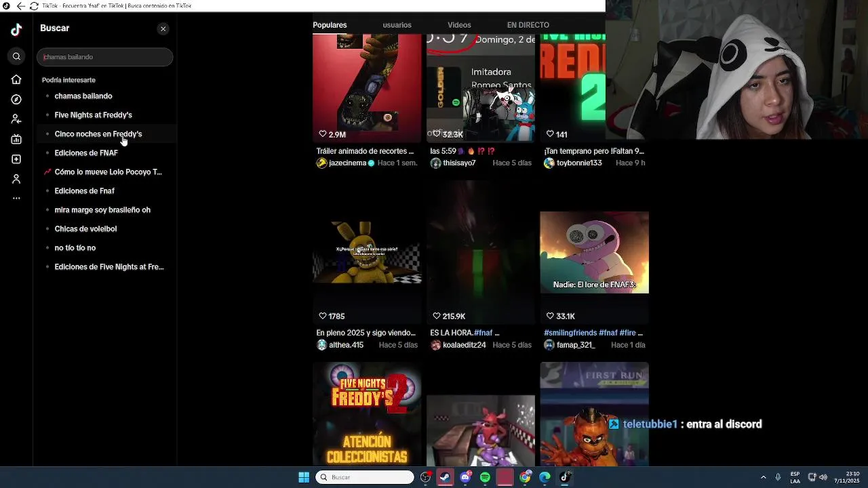Open the TikTok logo home link

coord(16,29)
